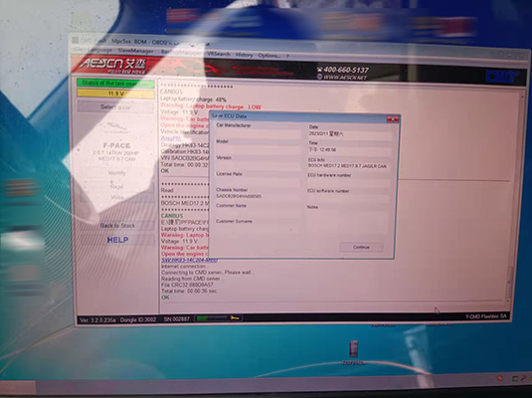
Task: Click the F-PACE model label in sidebar
Action: [x=116, y=145]
